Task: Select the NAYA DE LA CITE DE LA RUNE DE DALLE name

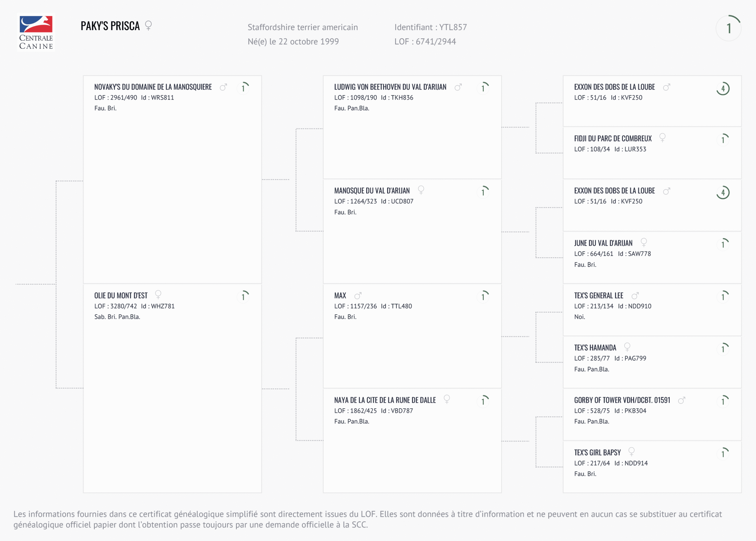Action: [385, 400]
